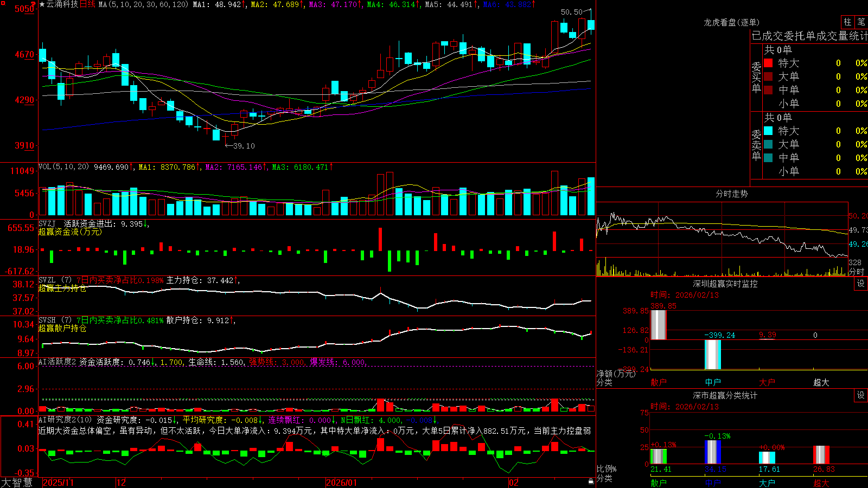The height and width of the screenshot is (488, 868).
Task: Click the AI活跃度2 indicator title
Action: [57, 362]
